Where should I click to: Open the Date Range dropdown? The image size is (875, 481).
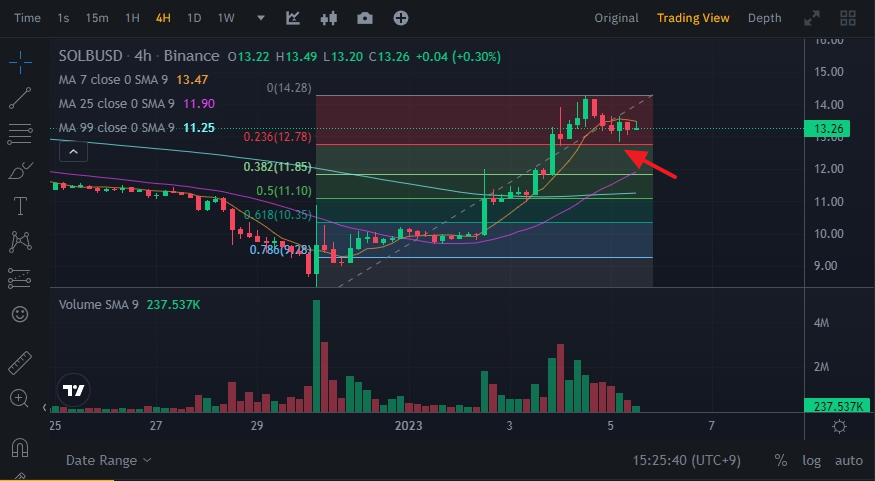pos(109,460)
